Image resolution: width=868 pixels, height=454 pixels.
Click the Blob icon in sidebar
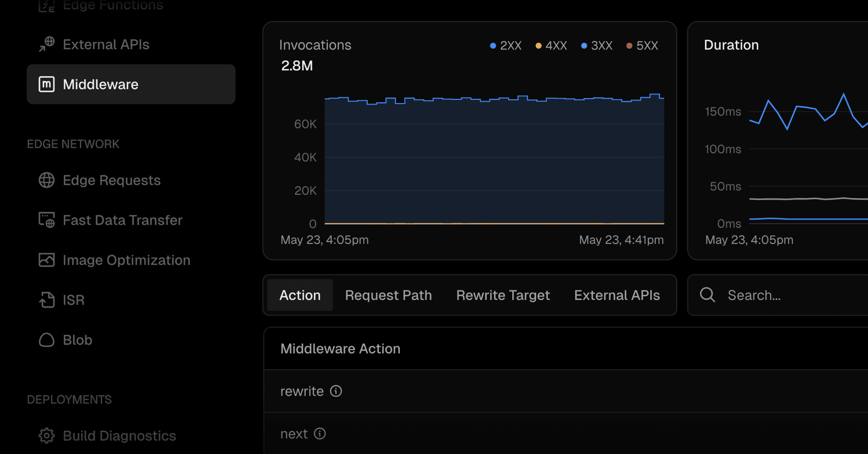point(47,340)
